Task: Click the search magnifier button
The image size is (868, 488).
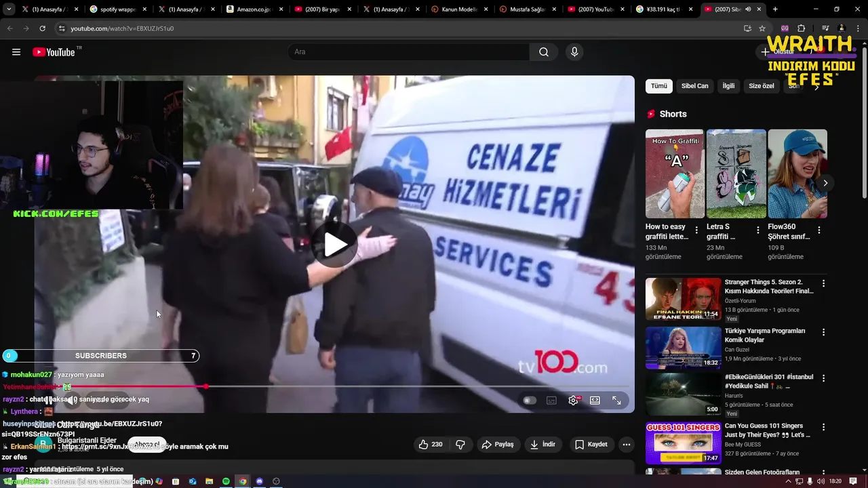Action: (544, 52)
